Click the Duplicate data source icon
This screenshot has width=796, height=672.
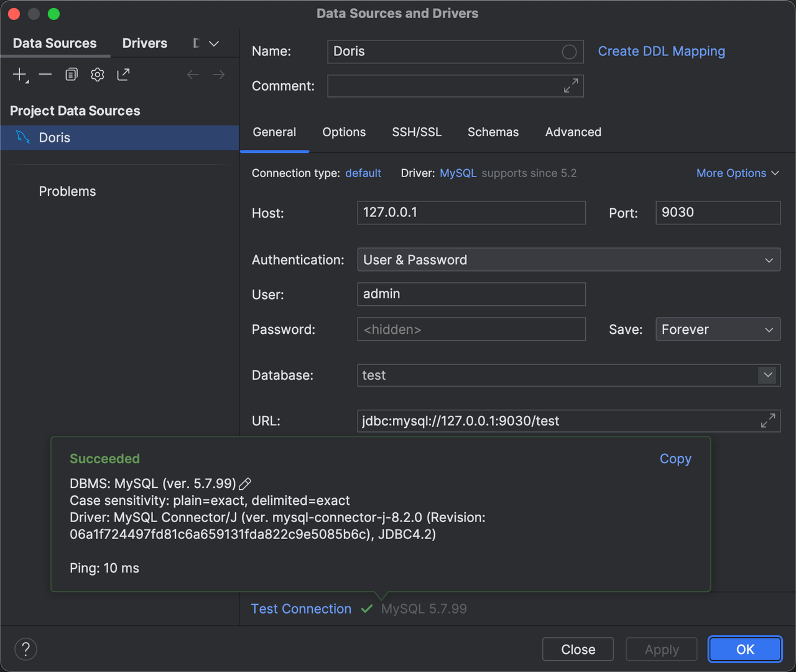(72, 75)
